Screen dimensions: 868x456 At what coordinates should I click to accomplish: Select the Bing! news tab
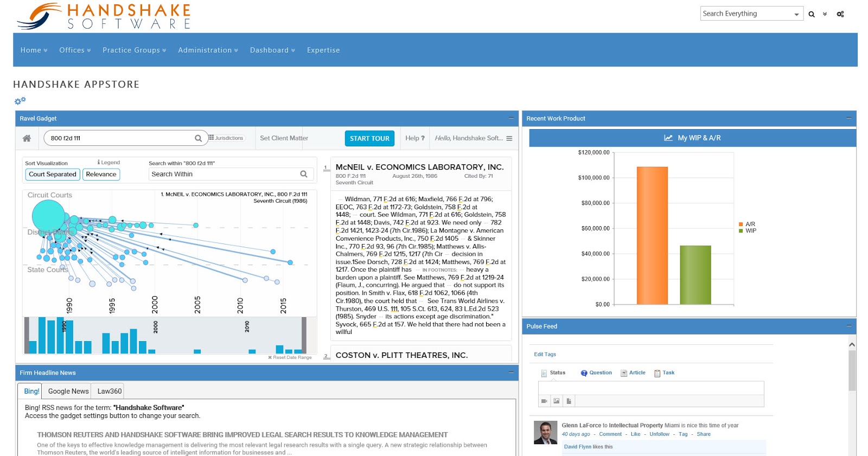31,391
